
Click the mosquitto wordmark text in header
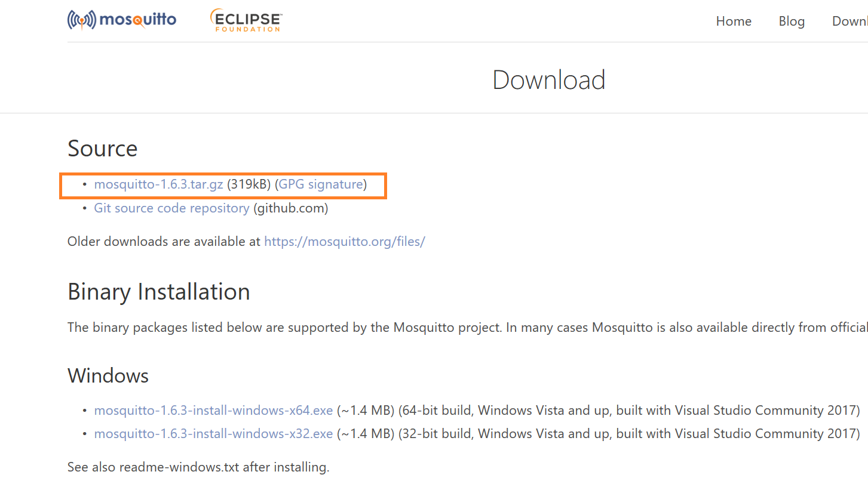click(x=137, y=20)
